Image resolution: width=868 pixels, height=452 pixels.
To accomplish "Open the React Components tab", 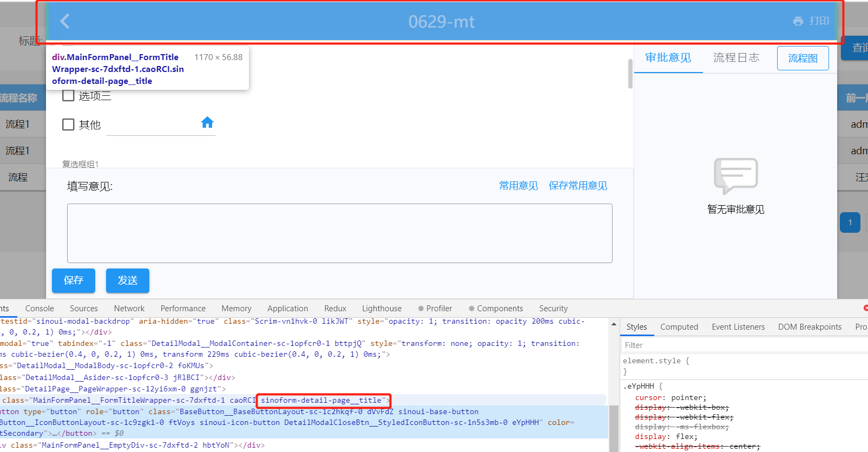I will click(496, 309).
